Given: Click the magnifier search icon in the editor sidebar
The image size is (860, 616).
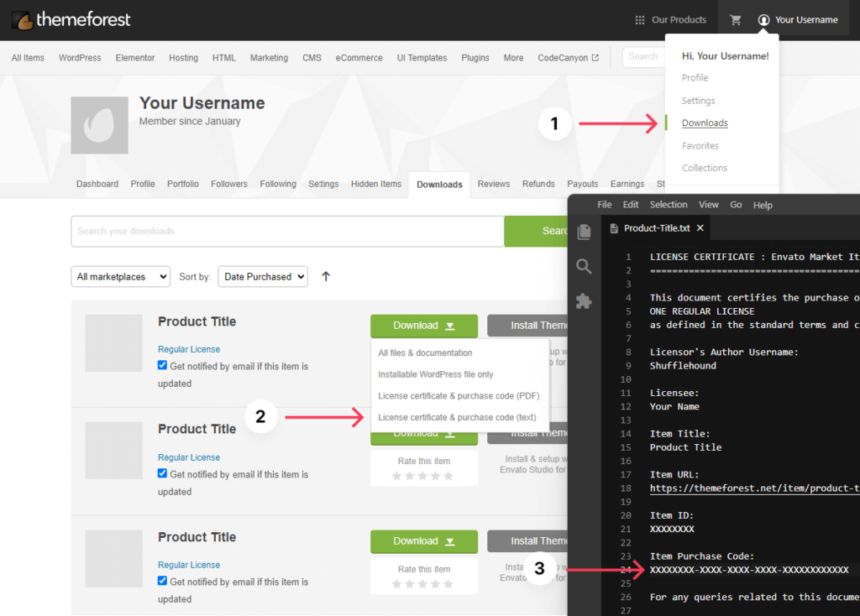Looking at the screenshot, I should pyautogui.click(x=585, y=266).
